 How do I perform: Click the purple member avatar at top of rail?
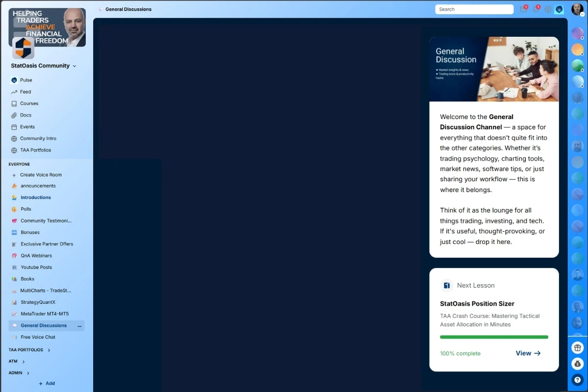(x=577, y=34)
